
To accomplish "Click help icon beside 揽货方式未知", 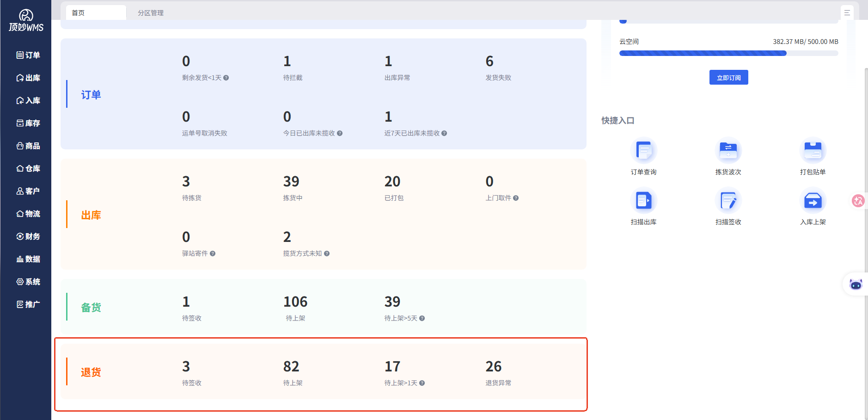I will [x=327, y=253].
